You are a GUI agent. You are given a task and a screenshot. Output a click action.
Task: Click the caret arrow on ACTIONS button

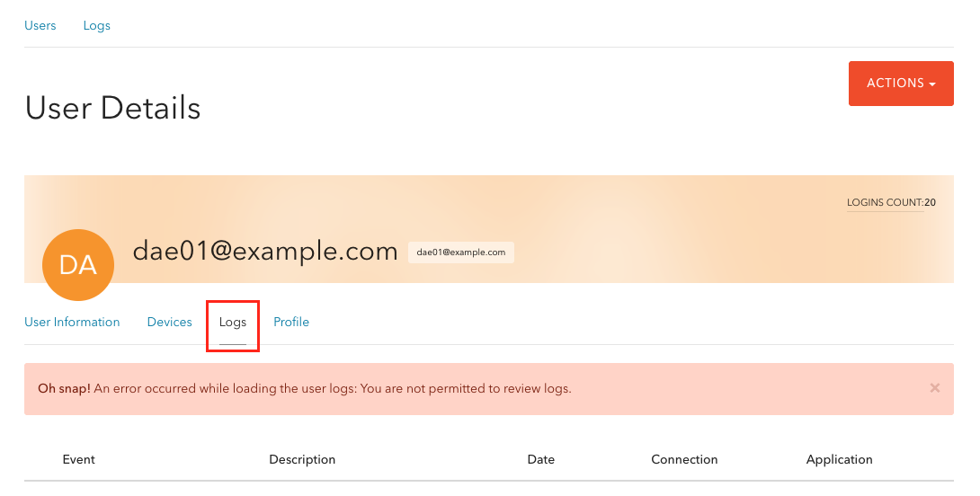click(x=932, y=84)
